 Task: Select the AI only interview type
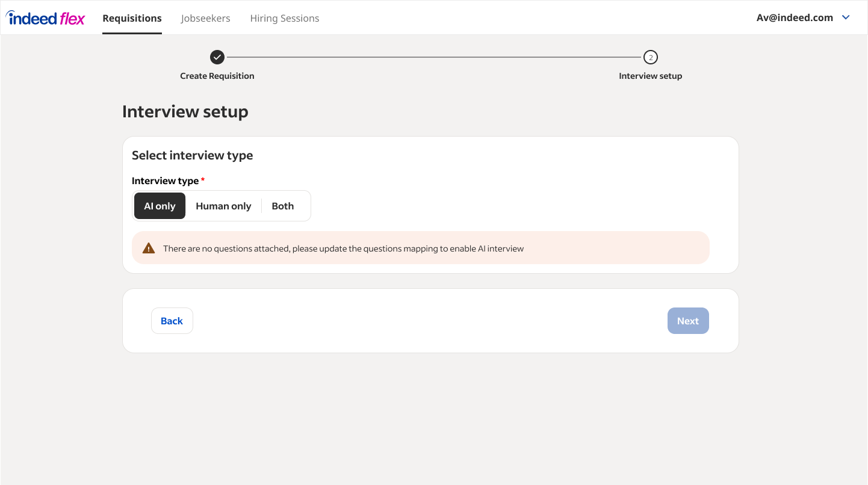160,206
